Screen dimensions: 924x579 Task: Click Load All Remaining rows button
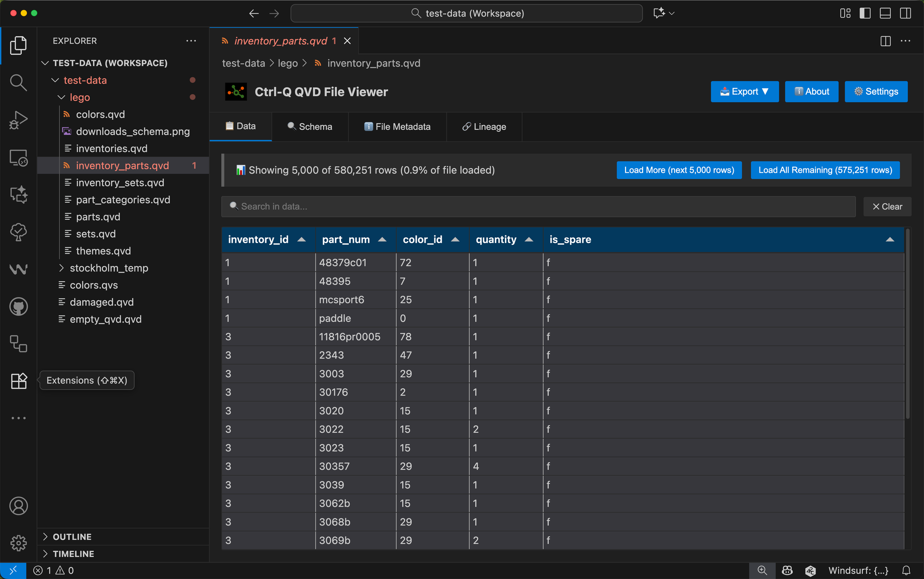(825, 170)
